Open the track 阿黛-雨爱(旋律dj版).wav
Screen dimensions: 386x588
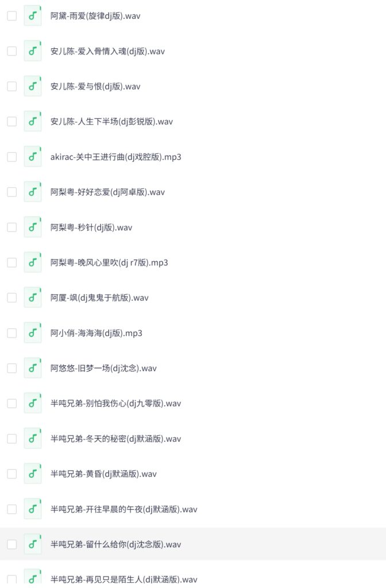pyautogui.click(x=95, y=16)
